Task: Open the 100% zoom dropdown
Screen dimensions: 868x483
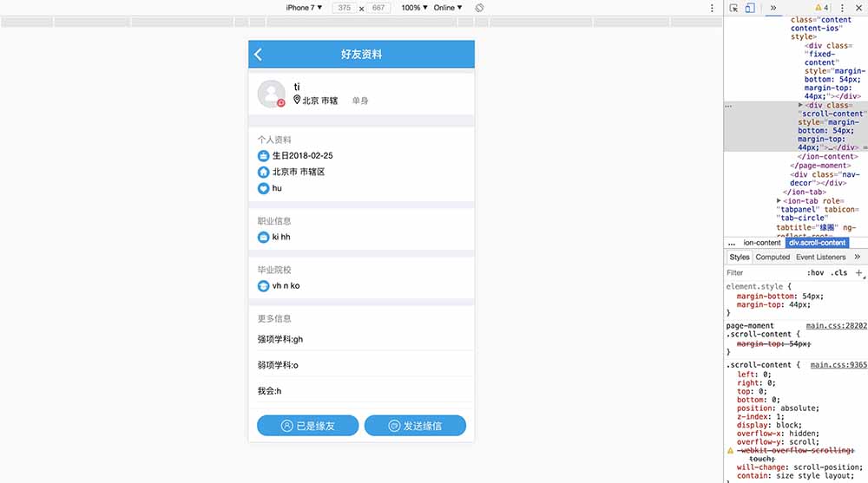Action: pos(413,8)
